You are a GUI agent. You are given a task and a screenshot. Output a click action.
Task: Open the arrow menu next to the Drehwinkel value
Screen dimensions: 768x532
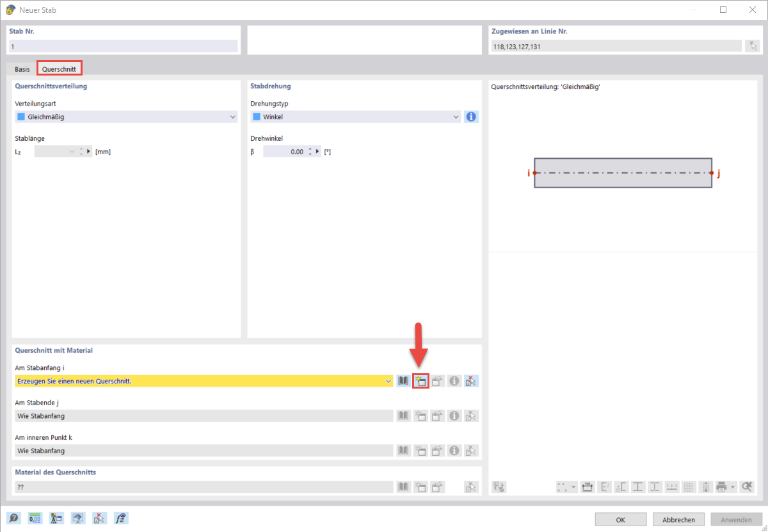[x=318, y=152]
